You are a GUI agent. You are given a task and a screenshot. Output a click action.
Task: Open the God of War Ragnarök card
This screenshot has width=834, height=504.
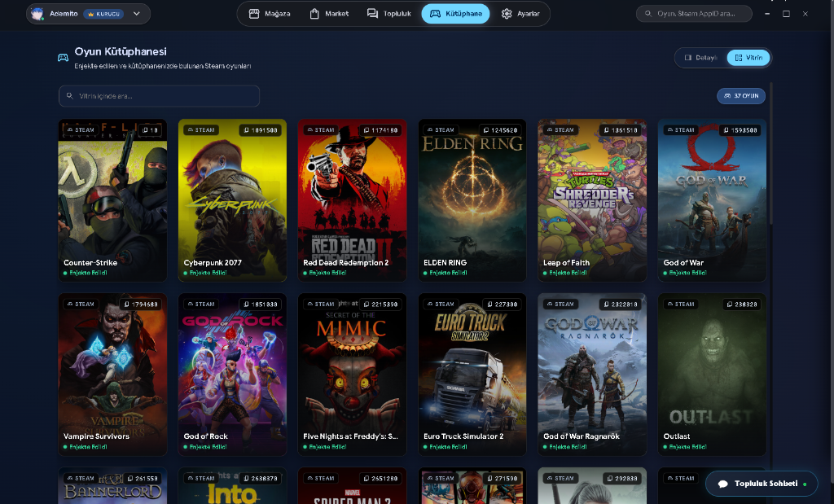[x=592, y=375]
